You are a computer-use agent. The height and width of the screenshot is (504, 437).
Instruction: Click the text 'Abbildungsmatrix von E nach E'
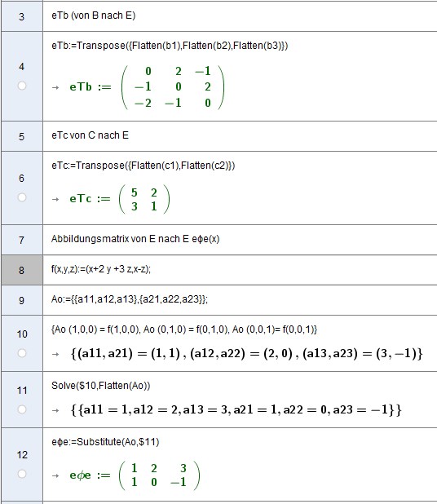[x=120, y=239]
